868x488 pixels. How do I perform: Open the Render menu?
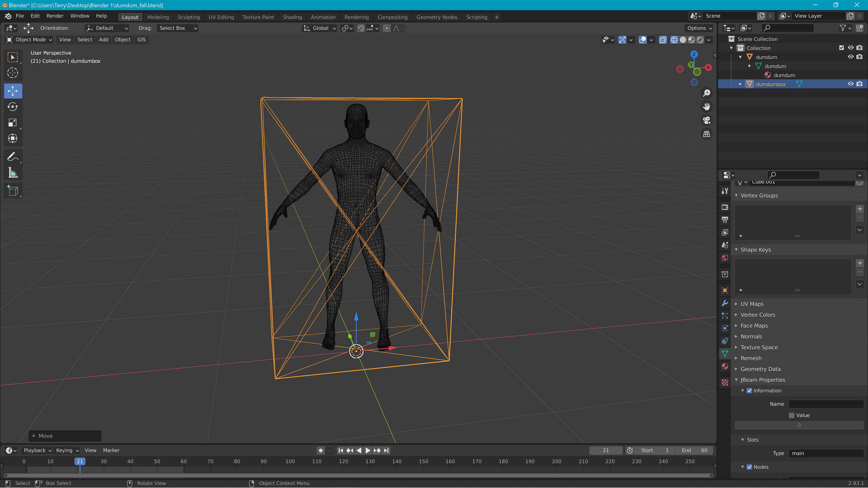click(55, 16)
